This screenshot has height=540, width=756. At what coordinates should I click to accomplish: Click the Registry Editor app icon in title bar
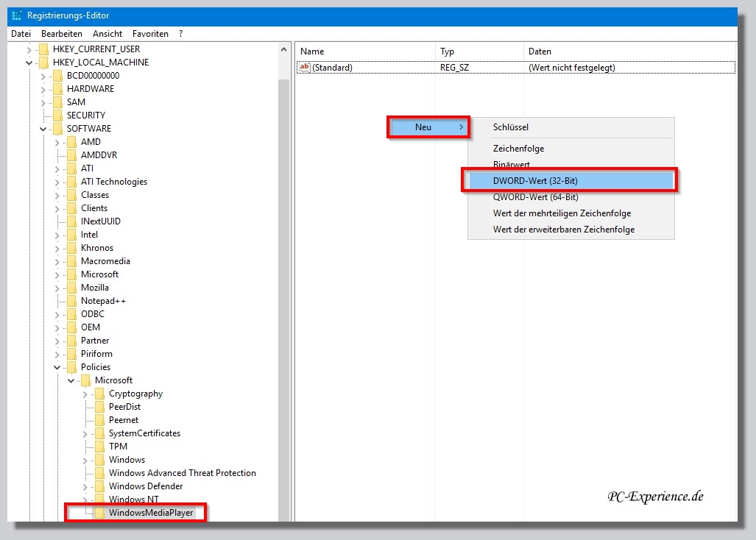[x=17, y=15]
